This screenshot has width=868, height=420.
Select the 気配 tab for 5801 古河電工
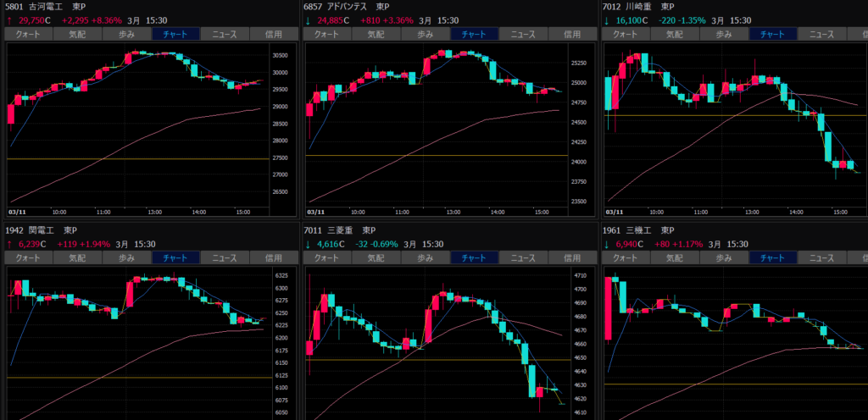tap(78, 35)
